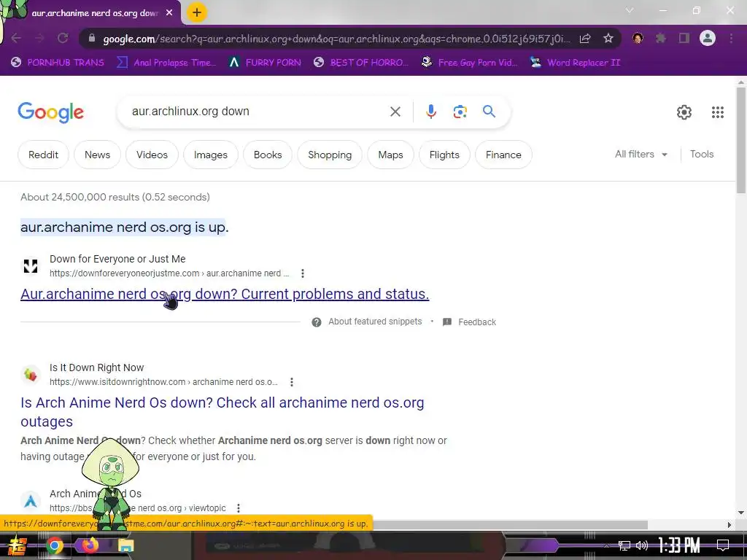Switch to Finance results
747x560 pixels.
(503, 155)
